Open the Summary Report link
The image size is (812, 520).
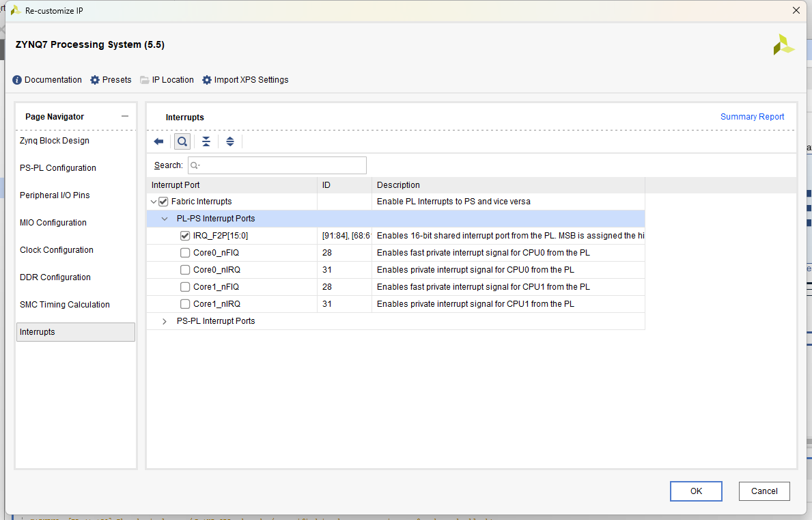pyautogui.click(x=752, y=117)
